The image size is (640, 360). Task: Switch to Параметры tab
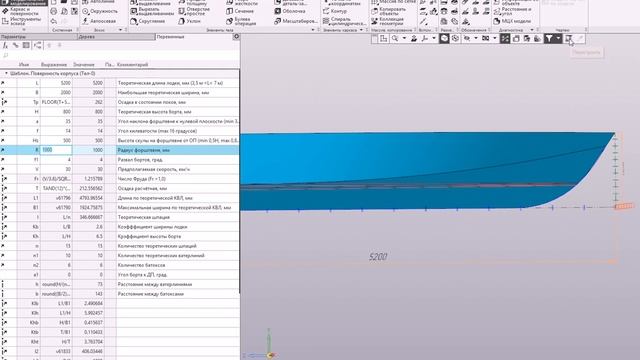coord(38,37)
